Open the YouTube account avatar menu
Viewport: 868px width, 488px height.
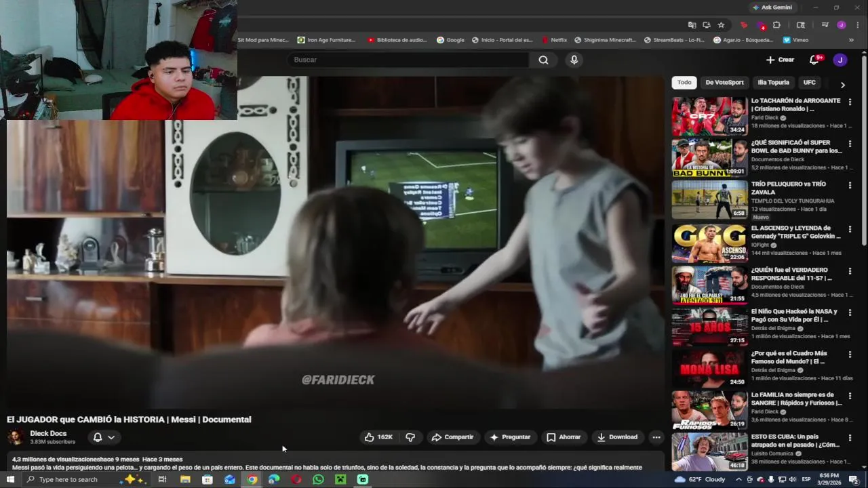(840, 60)
